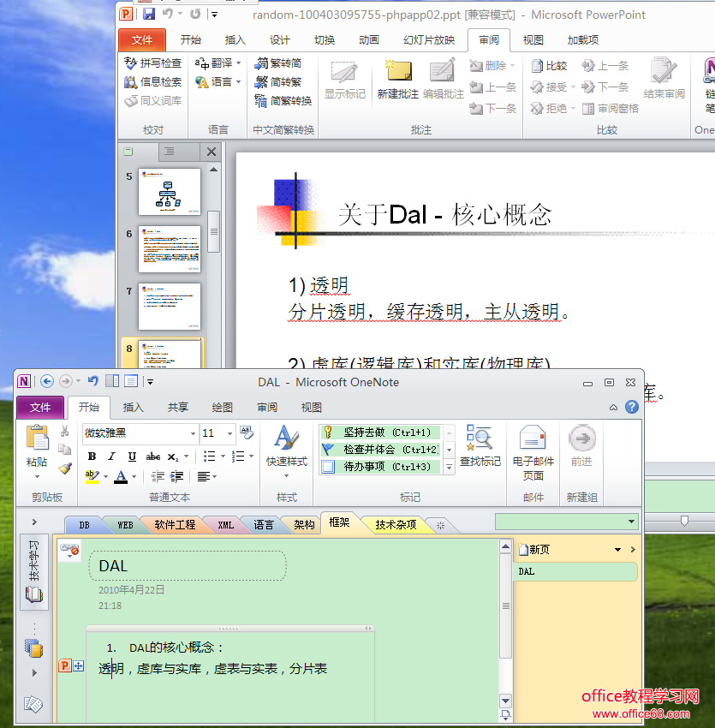
Task: Open 快速样式 quick styles dropdown
Action: pyautogui.click(x=287, y=451)
